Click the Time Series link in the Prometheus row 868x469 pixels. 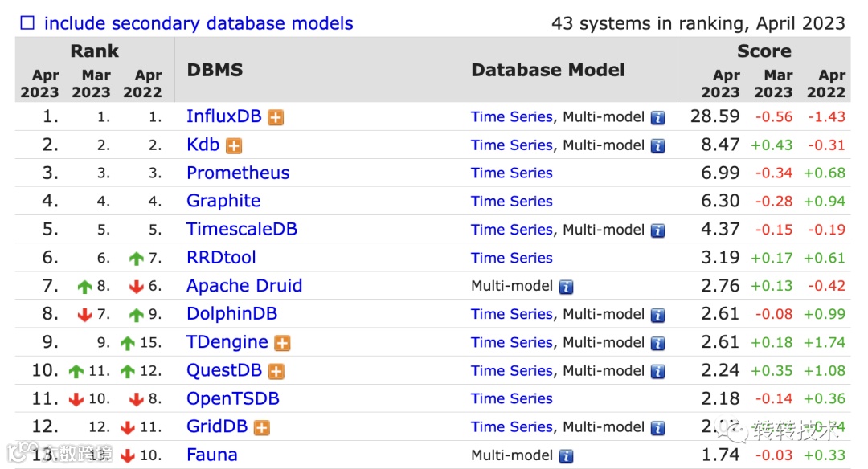(512, 173)
